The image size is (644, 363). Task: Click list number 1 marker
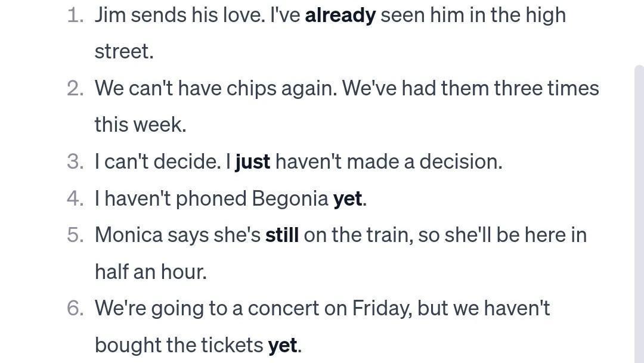pos(75,15)
